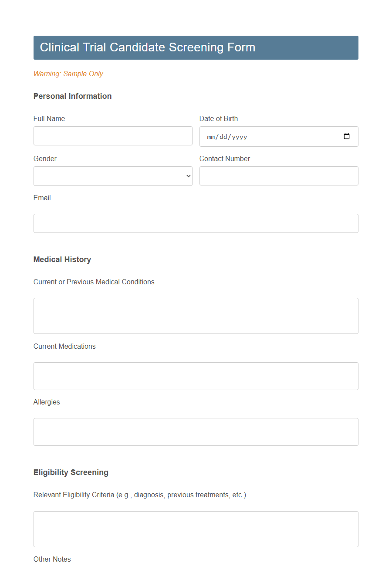392x566 pixels.
Task: Select the Current Medications text box
Action: coord(196,376)
